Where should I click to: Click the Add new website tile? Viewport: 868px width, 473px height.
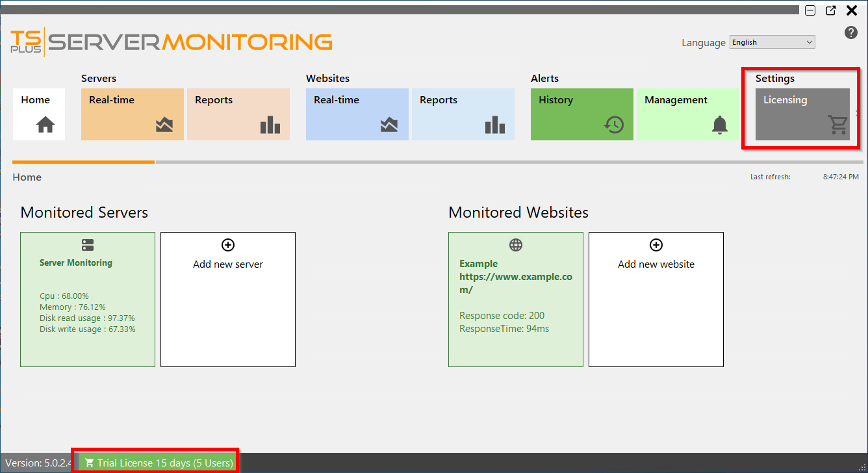coord(656,299)
